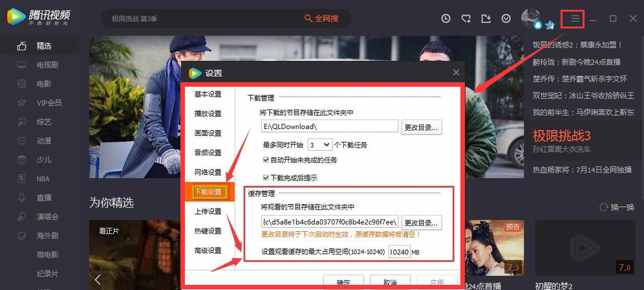This screenshot has width=644, height=290.
Task: Select the 播放设置 settings tab
Action: 208,114
